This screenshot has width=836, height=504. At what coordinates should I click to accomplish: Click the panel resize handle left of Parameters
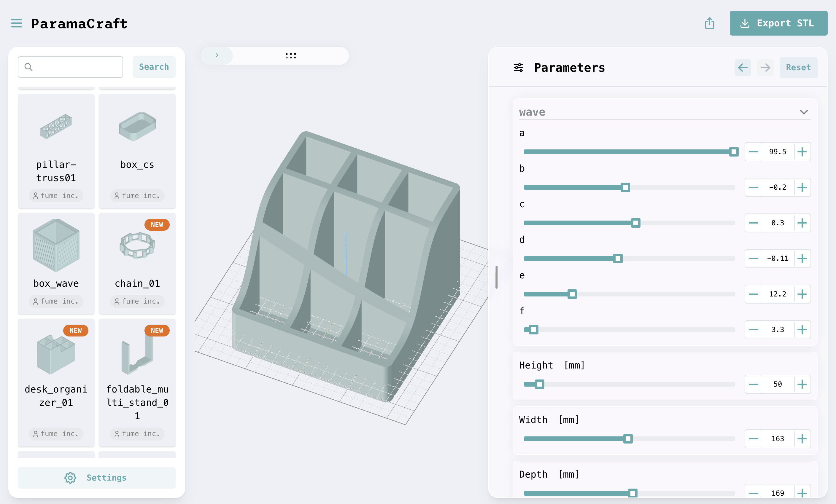coord(496,277)
